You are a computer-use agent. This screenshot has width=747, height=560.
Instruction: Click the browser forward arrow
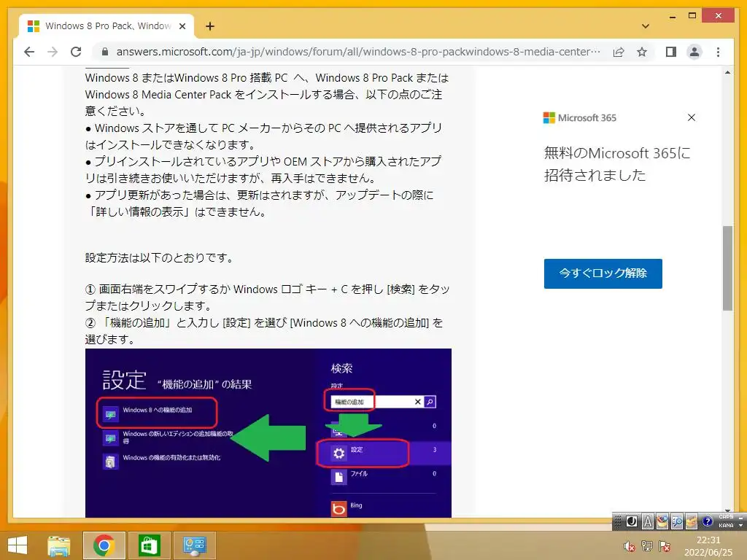[x=53, y=52]
